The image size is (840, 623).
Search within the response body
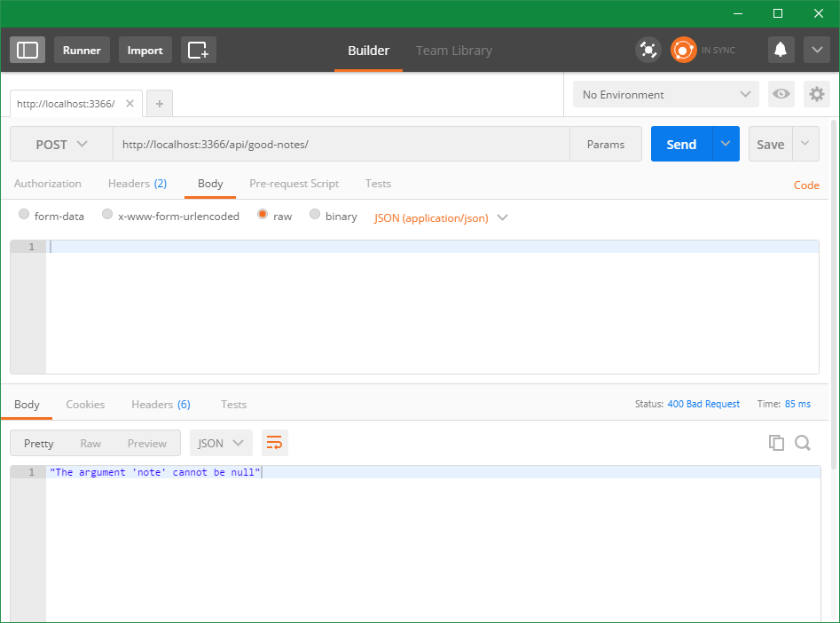pos(803,443)
